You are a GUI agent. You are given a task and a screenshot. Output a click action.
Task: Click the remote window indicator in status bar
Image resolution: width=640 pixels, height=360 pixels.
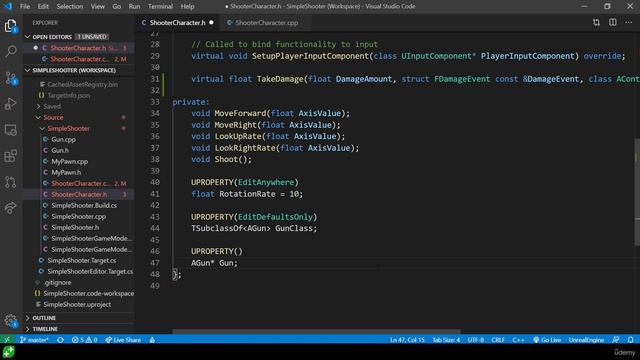point(7,340)
